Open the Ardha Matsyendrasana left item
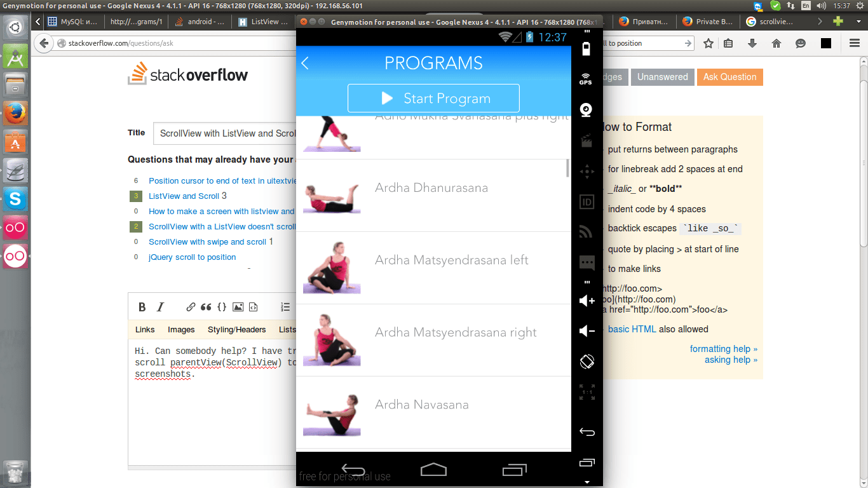Screen dimensions: 868x488 point(433,268)
